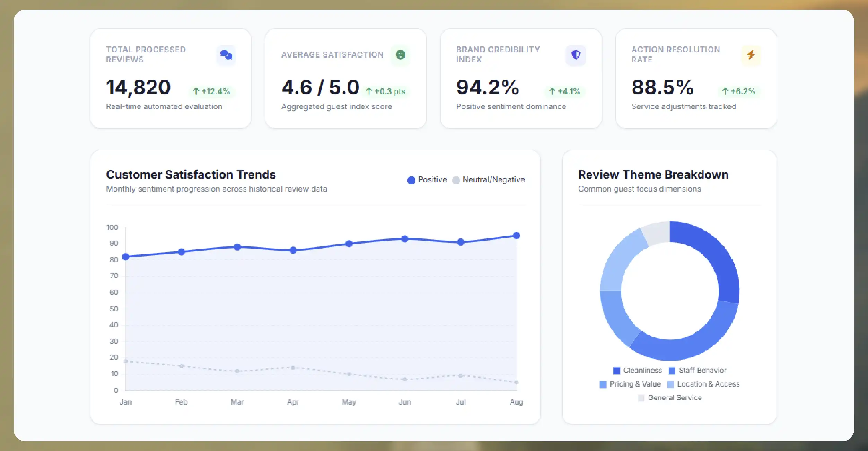This screenshot has height=451, width=868.
Task: Click the lightning bolt icon on Action Resolution Rate
Action: coord(751,55)
